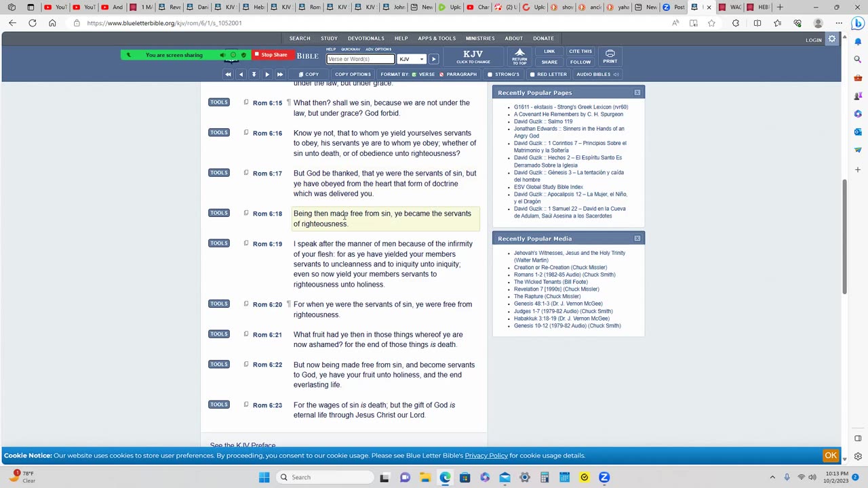This screenshot has width=868, height=488.
Task: Jump ahead with the fast-forward double-arrow icon
Action: click(279, 75)
